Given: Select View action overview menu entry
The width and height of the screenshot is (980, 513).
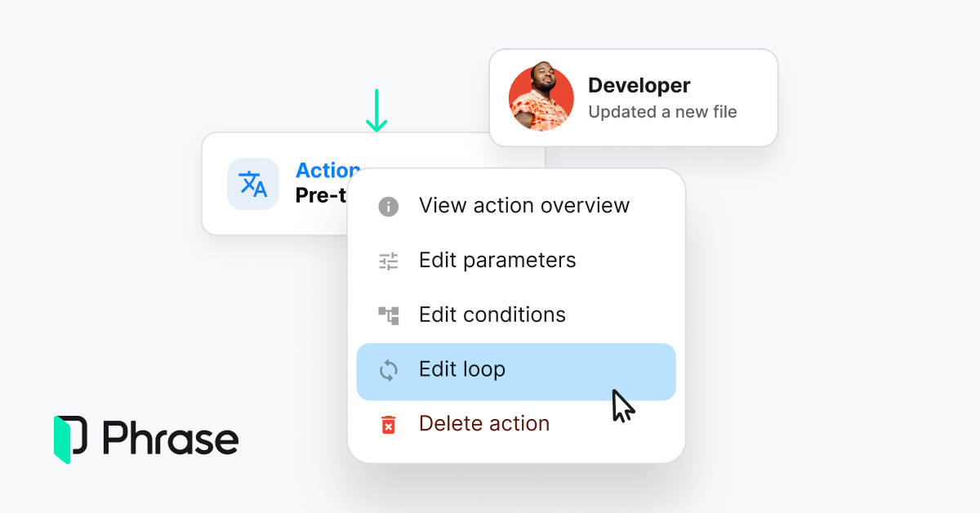Looking at the screenshot, I should pos(524,206).
